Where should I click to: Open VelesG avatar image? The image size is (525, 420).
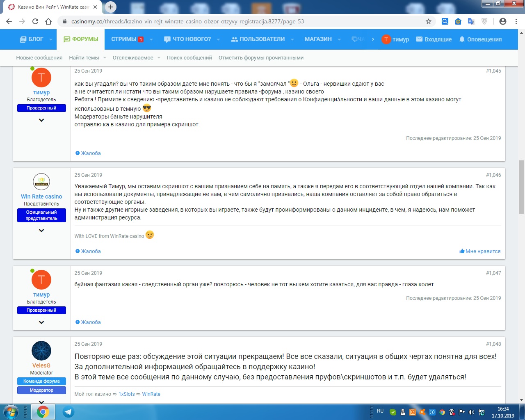41,351
